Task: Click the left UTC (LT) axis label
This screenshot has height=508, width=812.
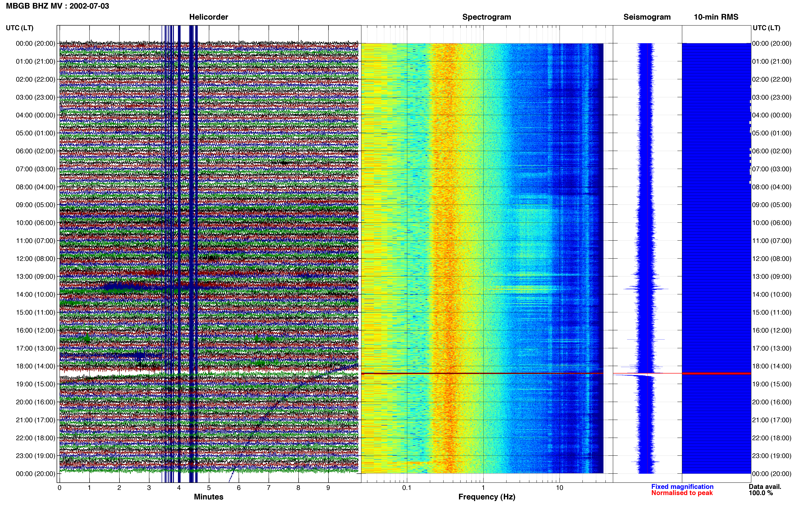Action: coord(19,28)
